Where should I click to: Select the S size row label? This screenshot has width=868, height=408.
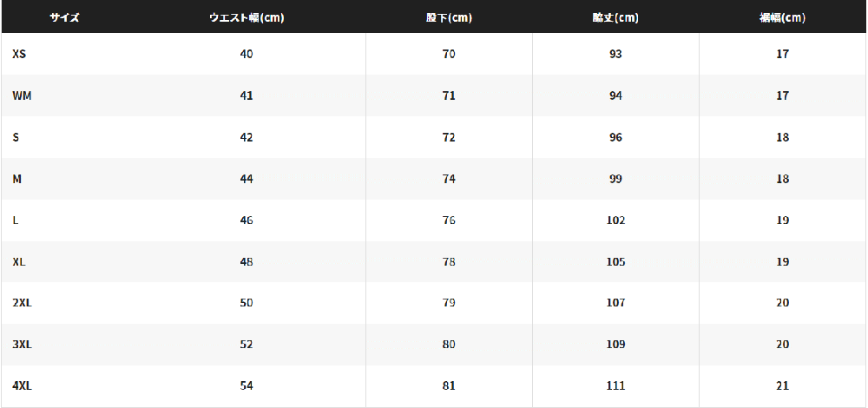pyautogui.click(x=16, y=137)
